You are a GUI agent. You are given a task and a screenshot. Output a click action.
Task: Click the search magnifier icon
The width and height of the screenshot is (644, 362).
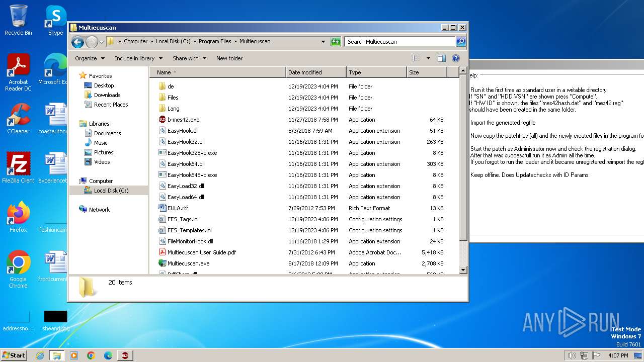click(x=460, y=42)
